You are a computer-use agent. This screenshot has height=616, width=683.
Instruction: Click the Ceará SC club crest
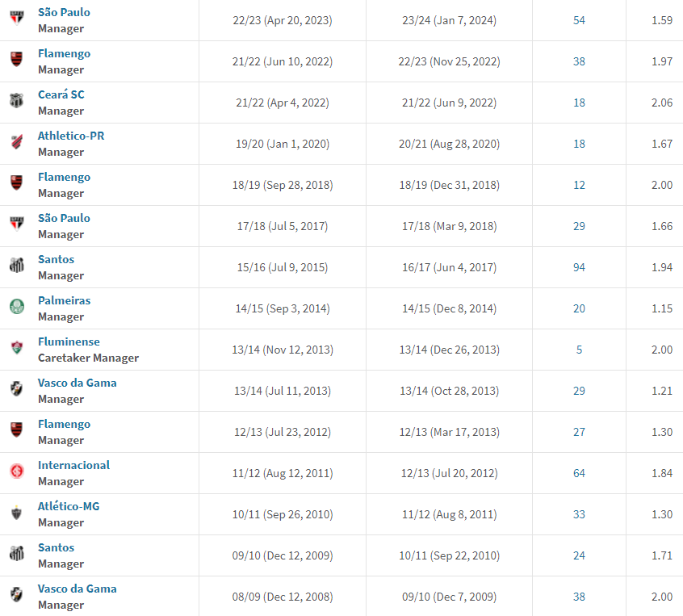[x=16, y=102]
